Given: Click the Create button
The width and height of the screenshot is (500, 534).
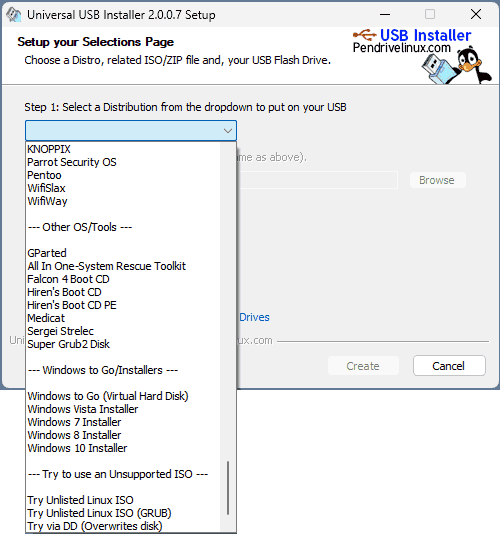Looking at the screenshot, I should (x=363, y=366).
